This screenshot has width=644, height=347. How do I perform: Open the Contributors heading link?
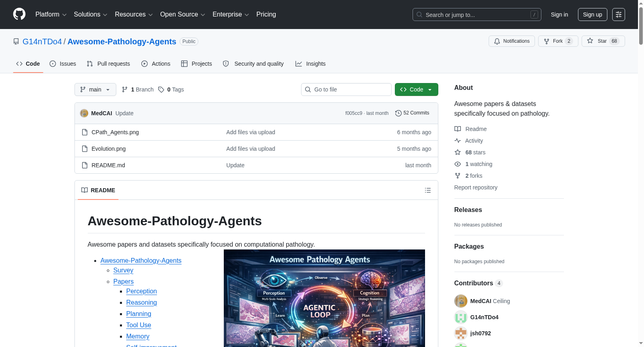478,283
